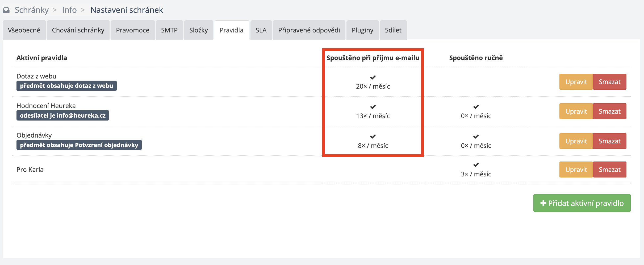
Task: Click Objednávky manual-trigger checkmark
Action: 476,136
